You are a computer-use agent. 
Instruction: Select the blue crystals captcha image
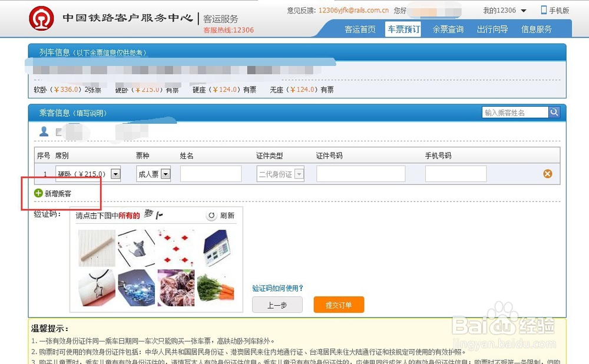point(137,288)
